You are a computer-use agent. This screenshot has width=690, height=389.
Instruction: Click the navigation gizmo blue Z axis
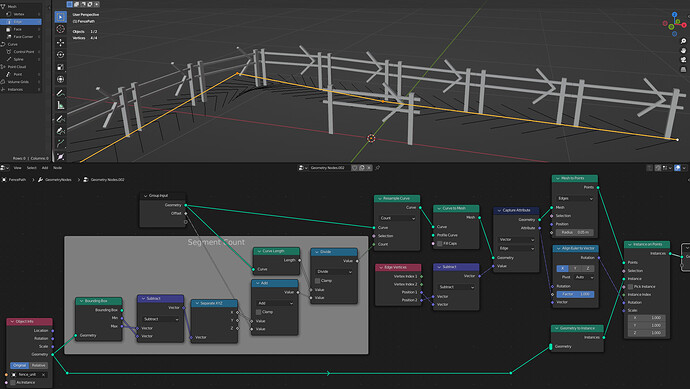click(675, 15)
